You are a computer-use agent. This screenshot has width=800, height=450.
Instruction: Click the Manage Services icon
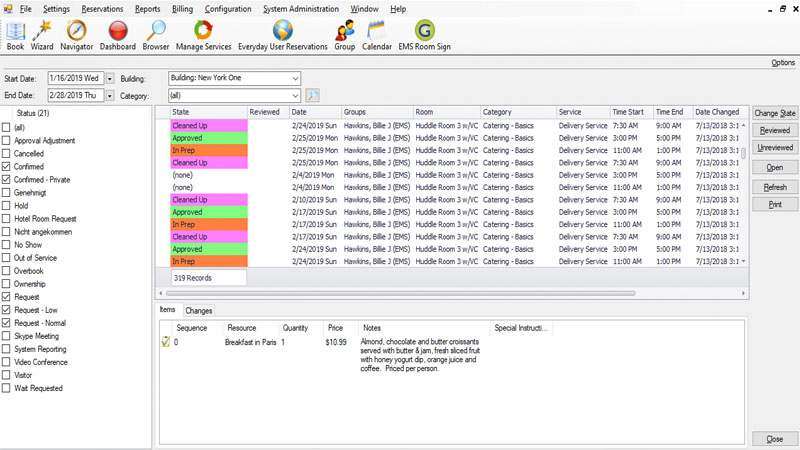click(204, 35)
